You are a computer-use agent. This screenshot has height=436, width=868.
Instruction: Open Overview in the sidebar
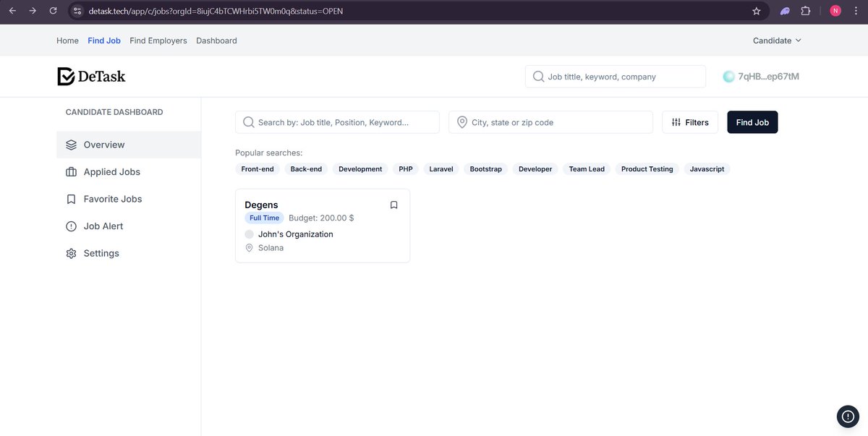[x=129, y=145]
